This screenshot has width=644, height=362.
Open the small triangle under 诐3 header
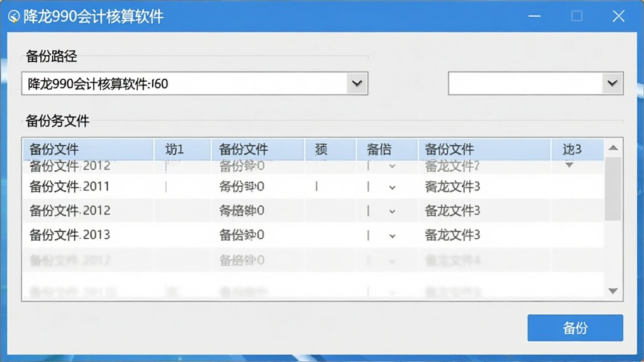pyautogui.click(x=569, y=165)
